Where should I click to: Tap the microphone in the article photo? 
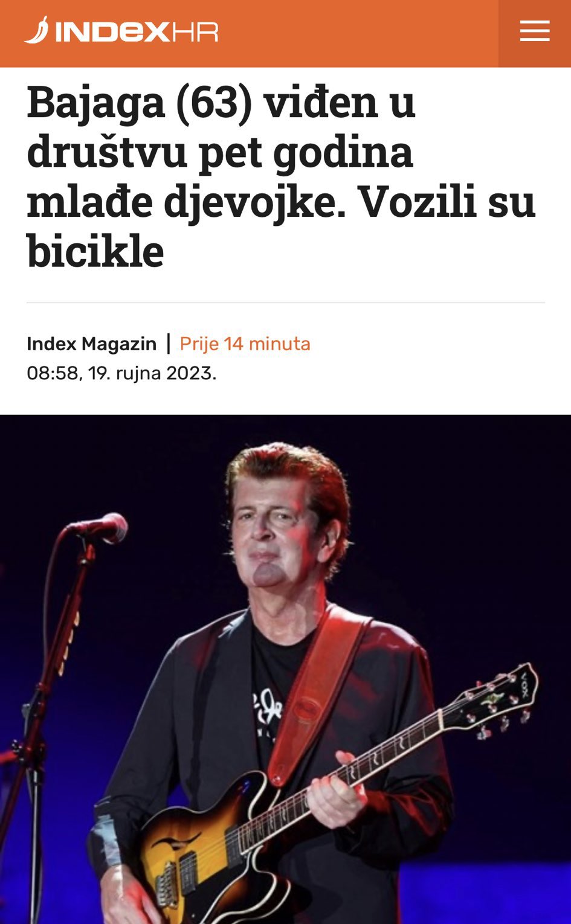coord(100,528)
